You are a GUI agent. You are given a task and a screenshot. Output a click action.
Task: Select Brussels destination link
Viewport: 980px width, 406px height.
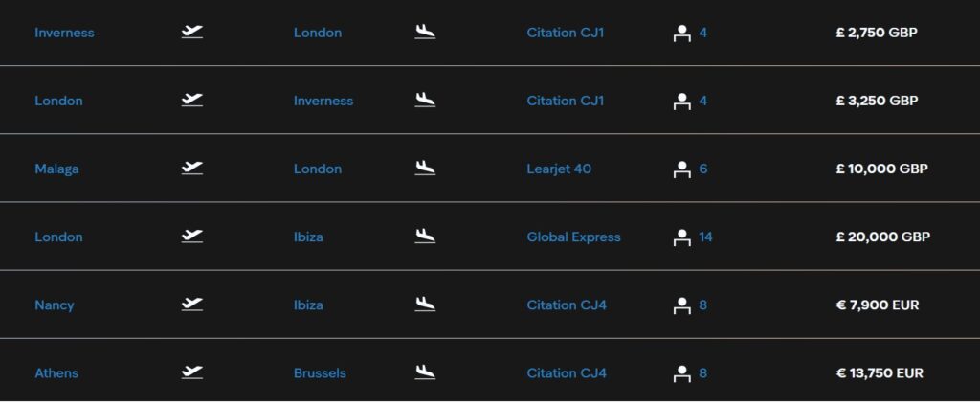320,373
